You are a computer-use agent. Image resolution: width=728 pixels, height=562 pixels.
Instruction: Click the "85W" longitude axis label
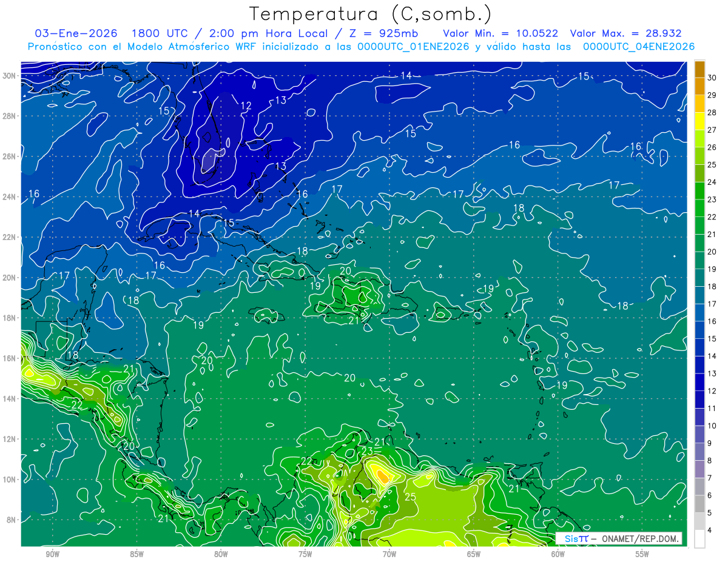point(136,555)
